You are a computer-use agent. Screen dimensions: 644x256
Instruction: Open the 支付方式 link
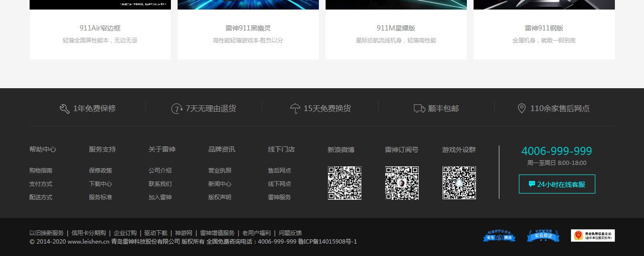[41, 184]
